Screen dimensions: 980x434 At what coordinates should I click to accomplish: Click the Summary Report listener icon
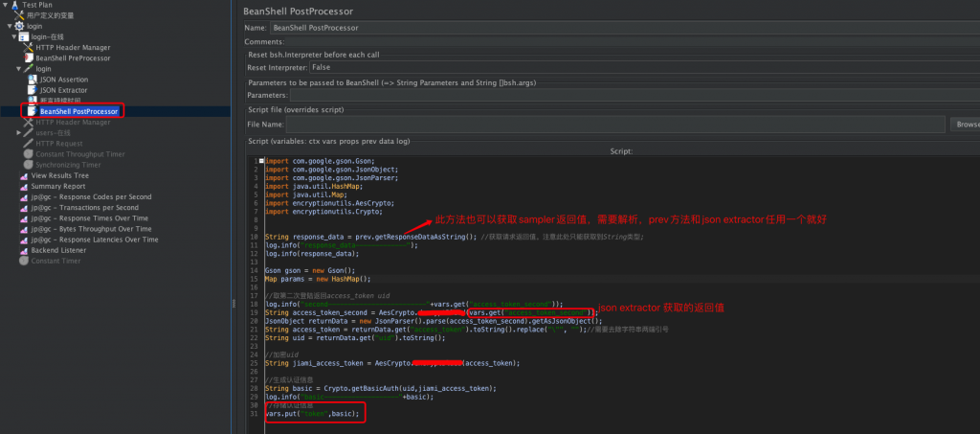[24, 186]
